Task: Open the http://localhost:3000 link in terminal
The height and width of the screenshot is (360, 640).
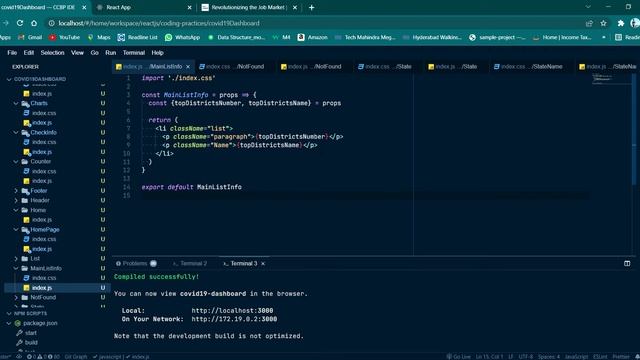Action: (x=232, y=311)
